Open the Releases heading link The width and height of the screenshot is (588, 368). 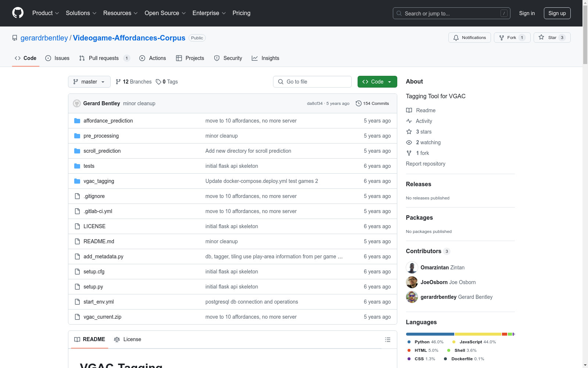[x=419, y=184]
